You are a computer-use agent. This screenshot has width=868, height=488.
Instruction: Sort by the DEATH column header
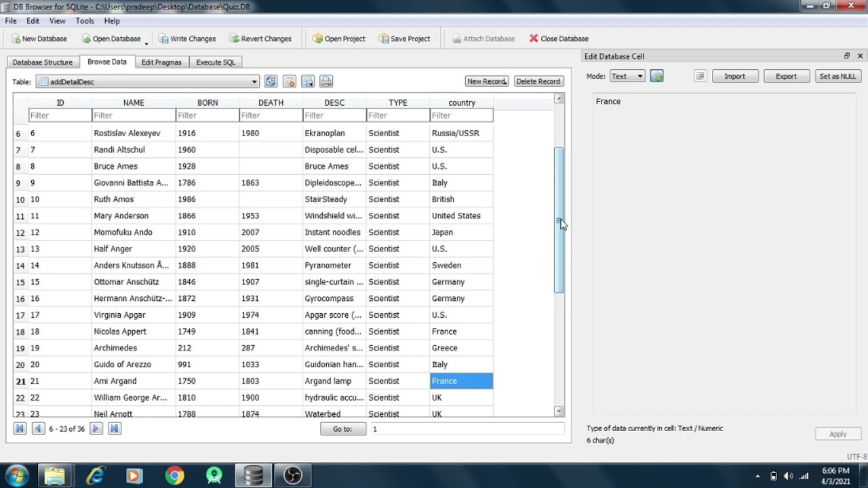pyautogui.click(x=271, y=102)
